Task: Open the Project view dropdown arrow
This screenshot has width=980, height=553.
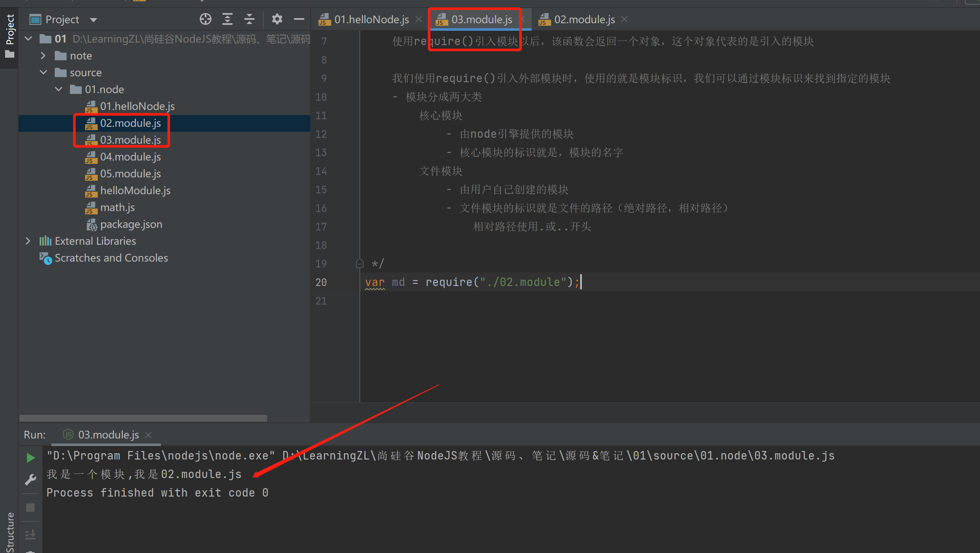Action: (x=94, y=20)
